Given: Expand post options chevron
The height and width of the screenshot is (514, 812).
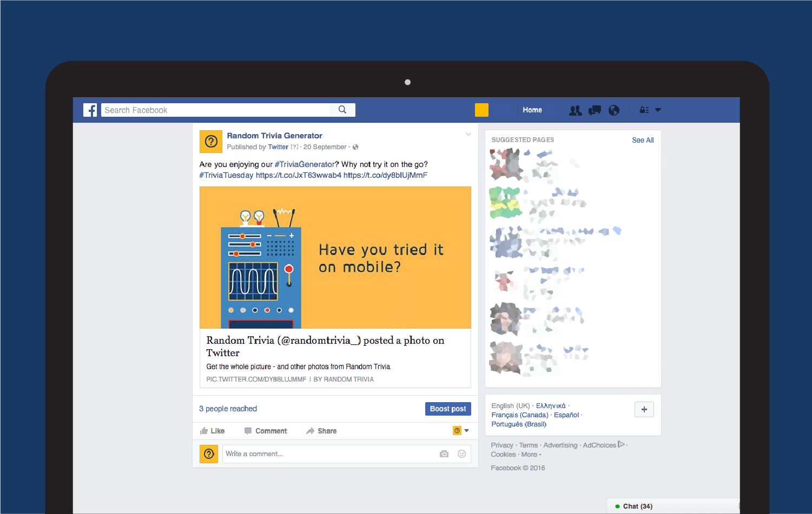Looking at the screenshot, I should 468,135.
